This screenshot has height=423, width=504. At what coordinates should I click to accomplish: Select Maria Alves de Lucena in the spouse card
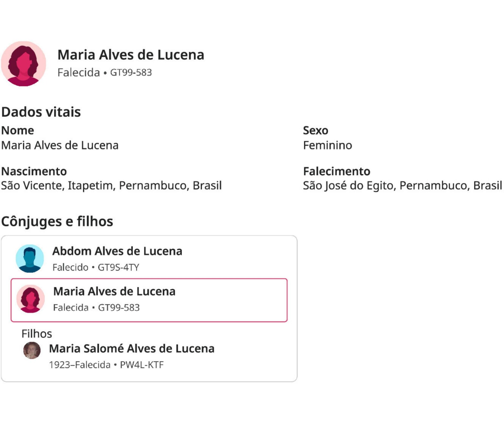114,292
